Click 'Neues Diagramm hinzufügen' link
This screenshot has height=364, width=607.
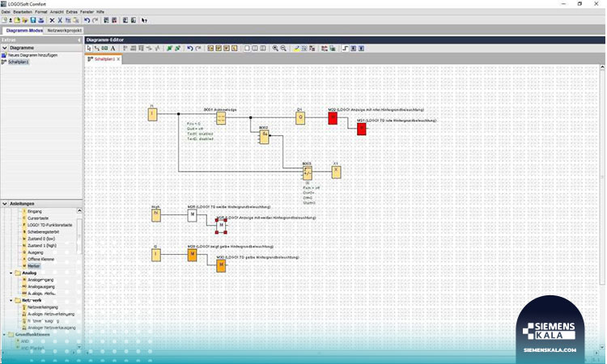coord(33,55)
